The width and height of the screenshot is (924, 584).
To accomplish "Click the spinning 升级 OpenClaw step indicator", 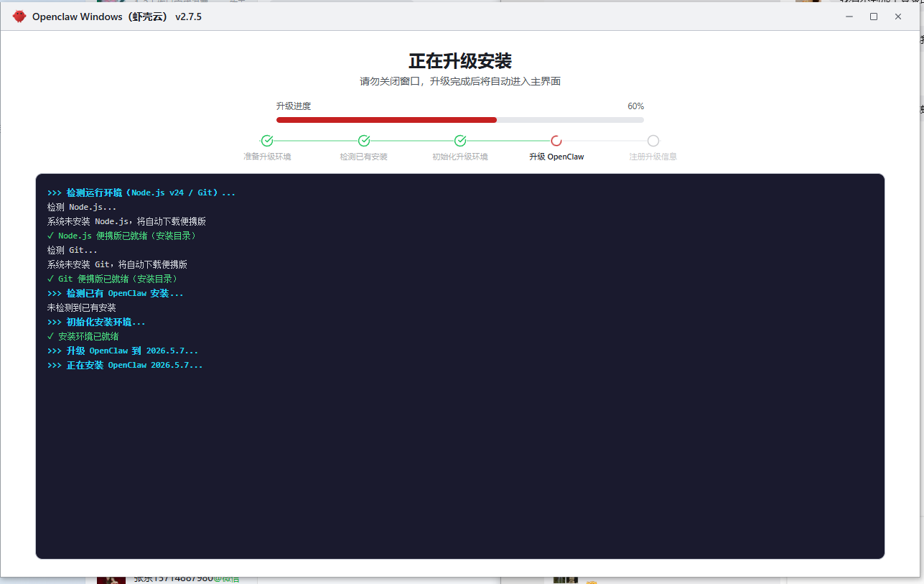I will [556, 141].
